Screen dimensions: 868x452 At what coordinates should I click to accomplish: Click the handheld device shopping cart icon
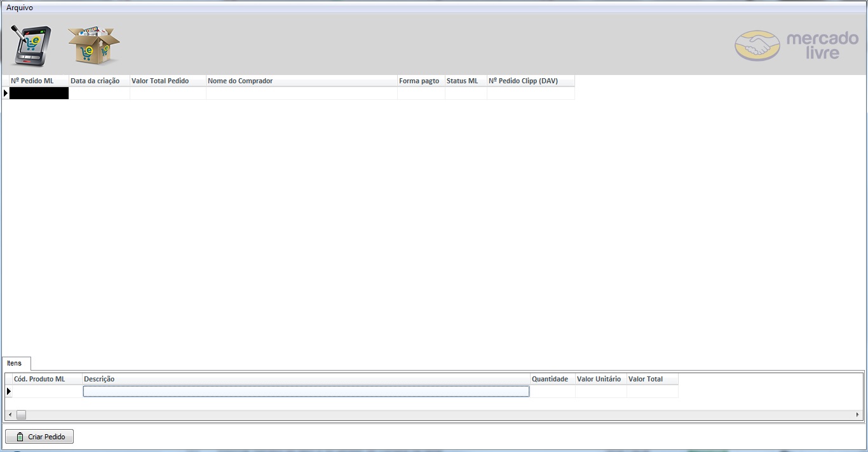point(31,45)
